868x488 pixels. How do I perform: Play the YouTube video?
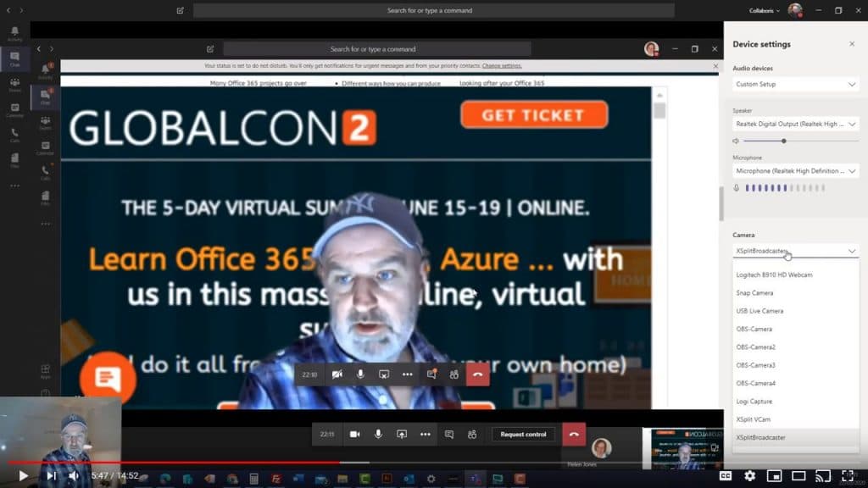23,476
